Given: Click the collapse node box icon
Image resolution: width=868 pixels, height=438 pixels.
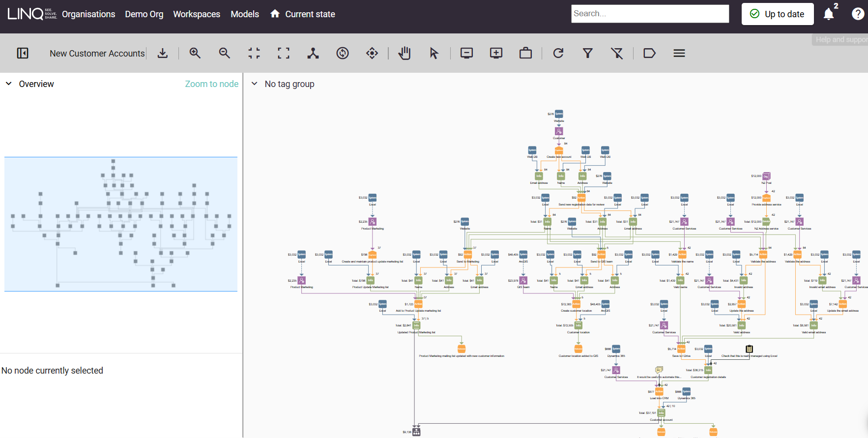Looking at the screenshot, I should 466,53.
